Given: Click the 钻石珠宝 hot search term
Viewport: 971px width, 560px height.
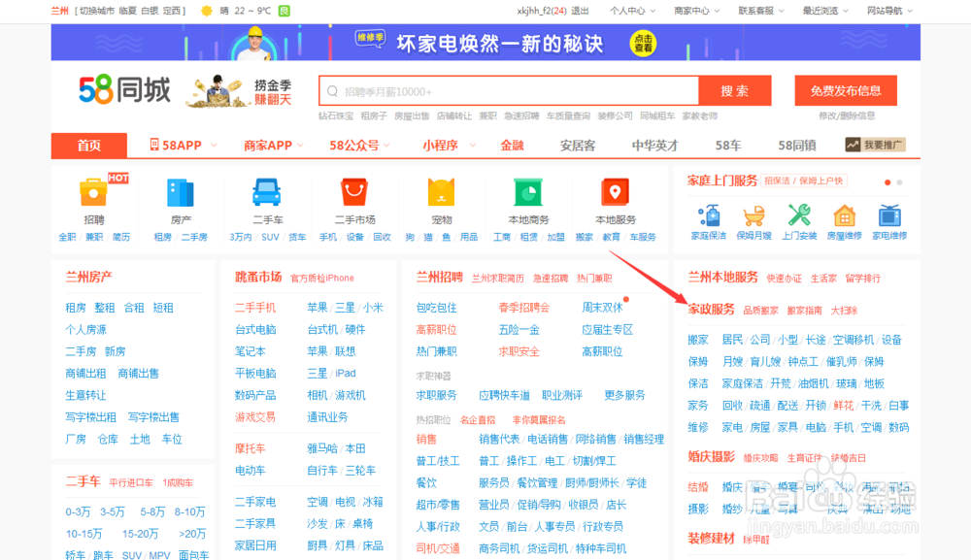Looking at the screenshot, I should click(336, 115).
